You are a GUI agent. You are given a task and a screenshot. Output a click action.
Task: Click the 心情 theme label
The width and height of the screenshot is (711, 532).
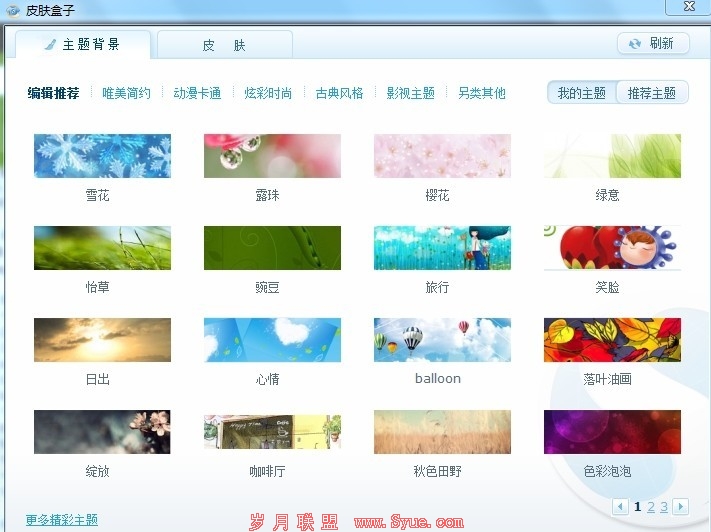coord(268,379)
